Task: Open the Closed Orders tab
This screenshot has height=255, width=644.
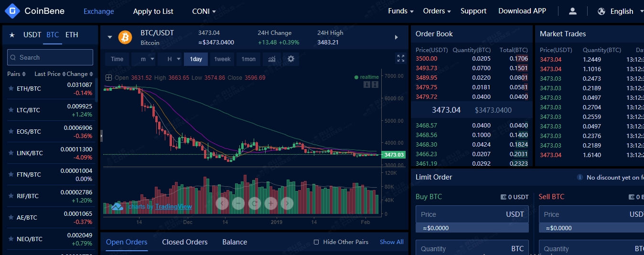Action: (185, 242)
